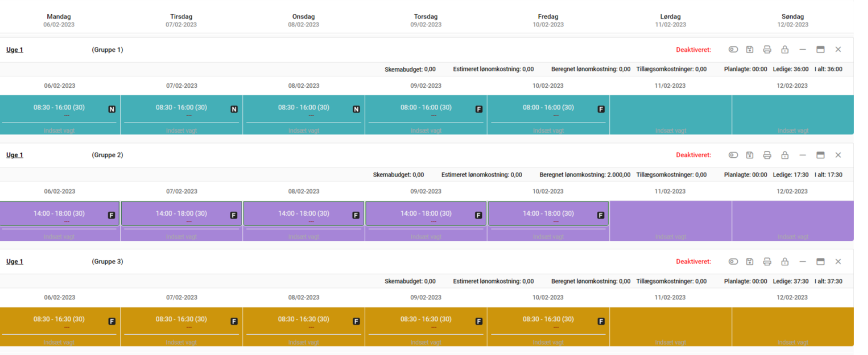Open the Uge 1 link for Gruppe 1
Image resolution: width=868 pixels, height=355 pixels.
point(15,50)
